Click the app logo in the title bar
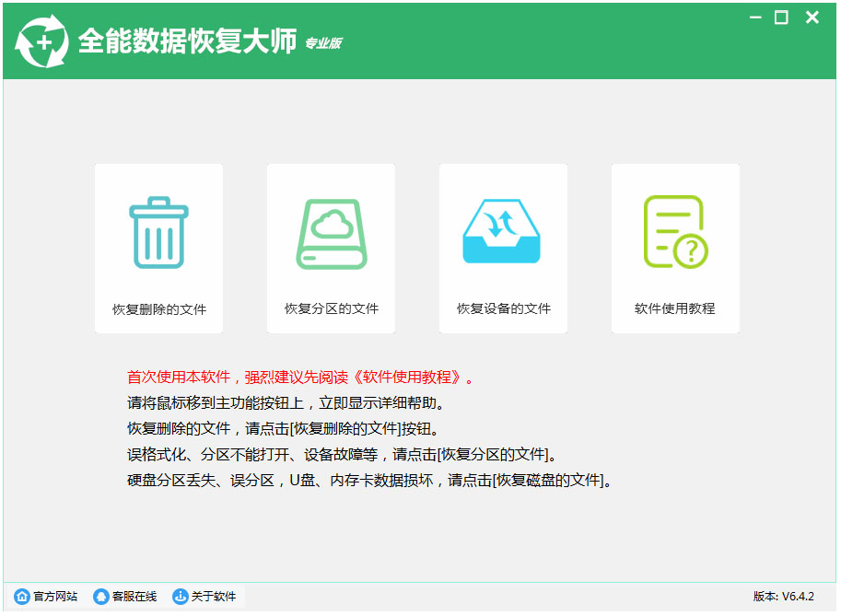The height and width of the screenshot is (616, 841). tap(41, 41)
